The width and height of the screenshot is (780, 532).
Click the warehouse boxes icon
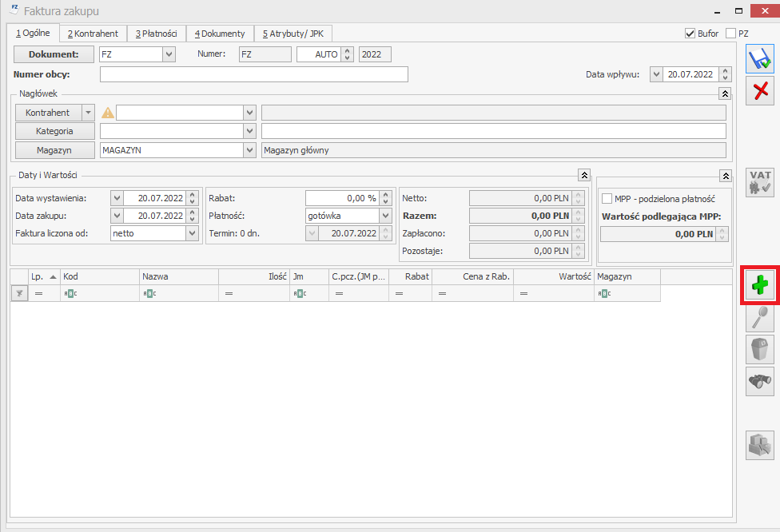(760, 445)
